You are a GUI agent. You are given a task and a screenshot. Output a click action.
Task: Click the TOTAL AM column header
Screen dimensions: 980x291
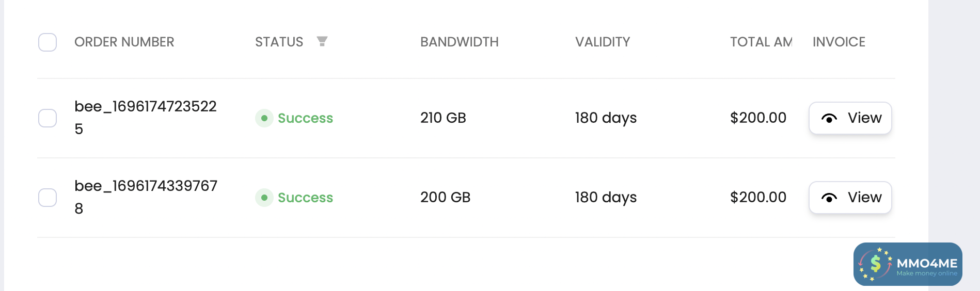pos(761,42)
